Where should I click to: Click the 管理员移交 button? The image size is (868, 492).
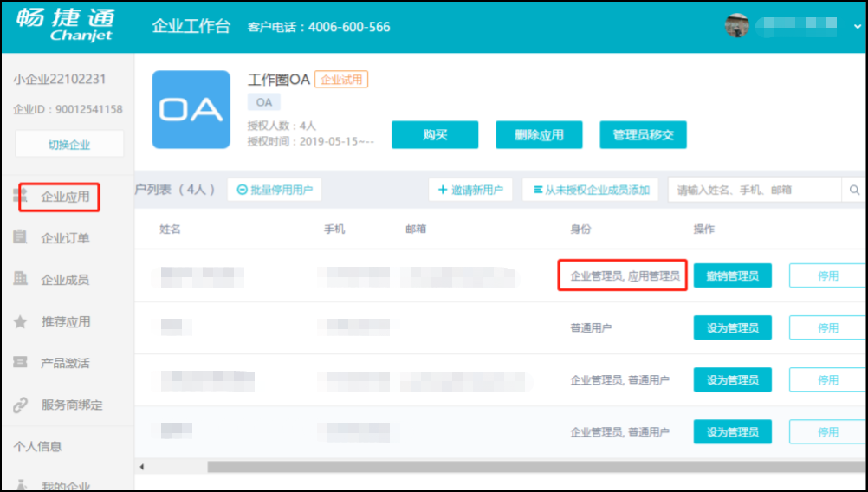click(644, 134)
